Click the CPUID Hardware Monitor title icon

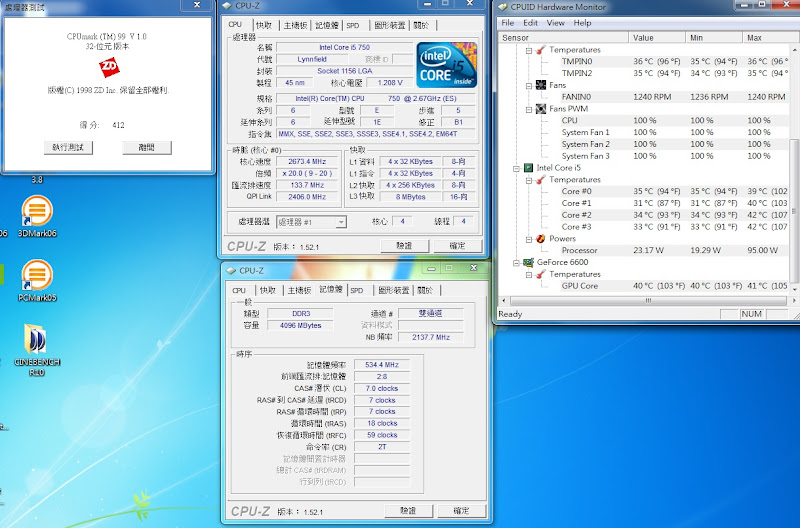coord(503,7)
